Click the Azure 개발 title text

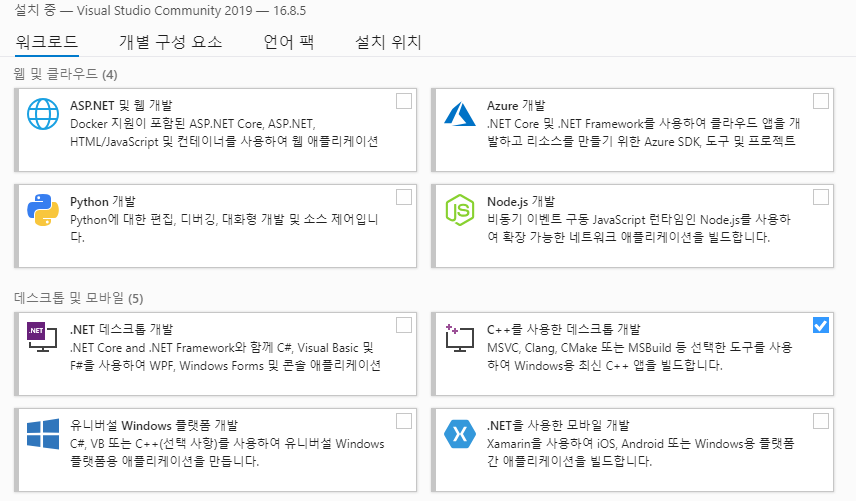tap(516, 105)
